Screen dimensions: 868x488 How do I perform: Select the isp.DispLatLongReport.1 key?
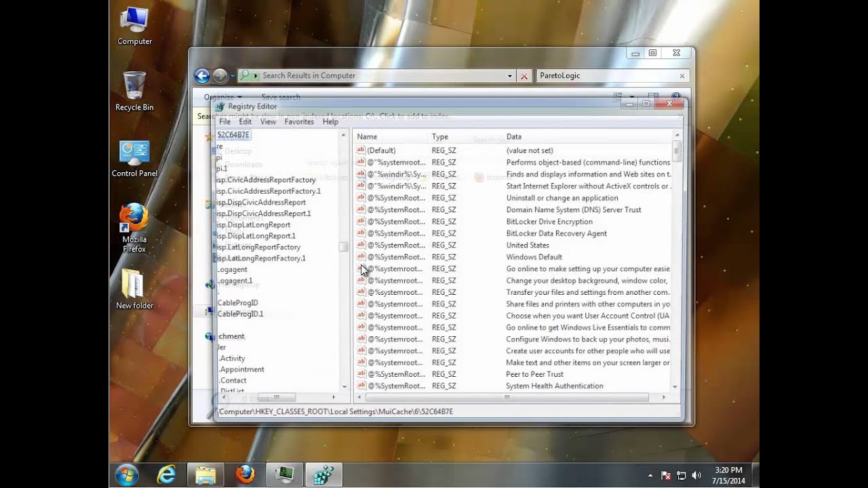click(x=256, y=236)
